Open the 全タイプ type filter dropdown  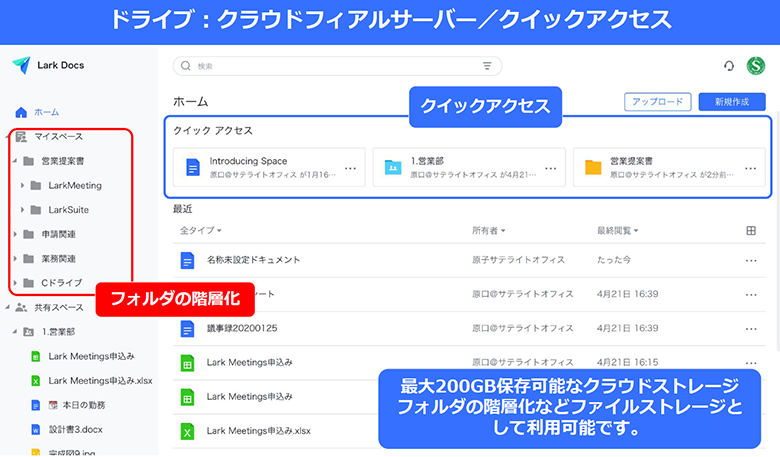200,231
